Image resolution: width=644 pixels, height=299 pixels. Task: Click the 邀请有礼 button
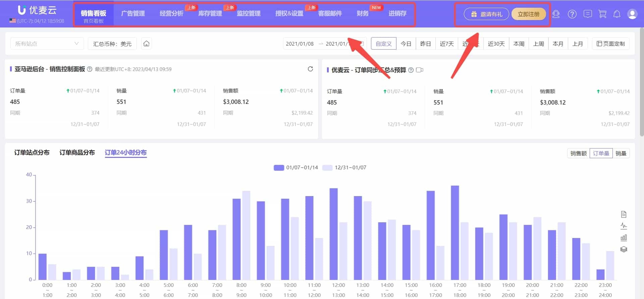tap(486, 14)
